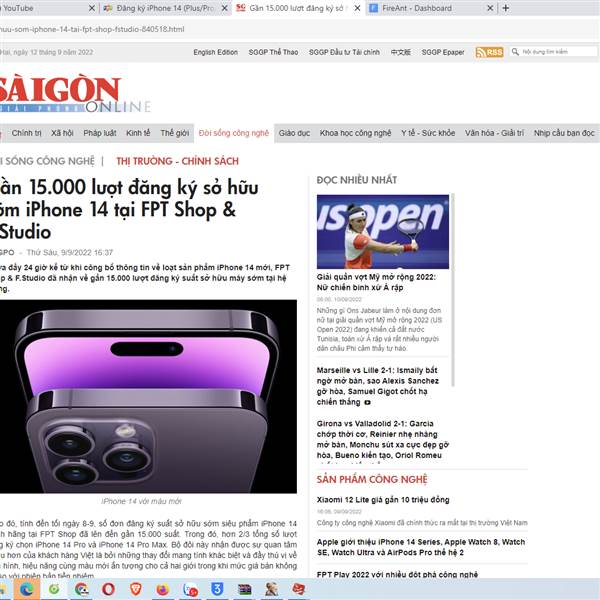Click the SGGP Đầu tư Tài chính link

[x=344, y=52]
